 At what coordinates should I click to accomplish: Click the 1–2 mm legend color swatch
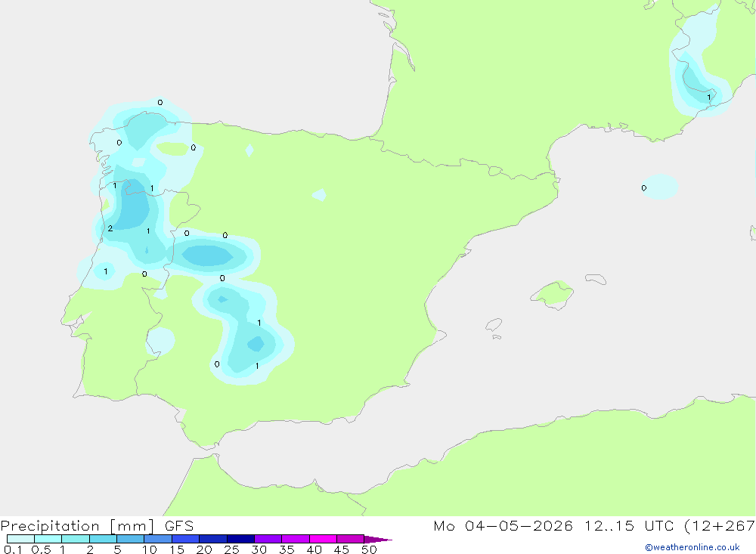(76, 539)
